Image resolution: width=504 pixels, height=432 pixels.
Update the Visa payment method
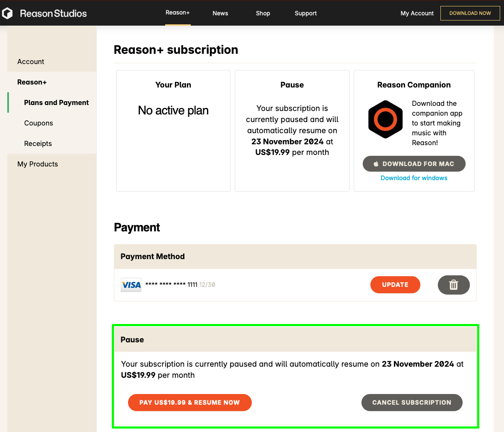(x=395, y=285)
